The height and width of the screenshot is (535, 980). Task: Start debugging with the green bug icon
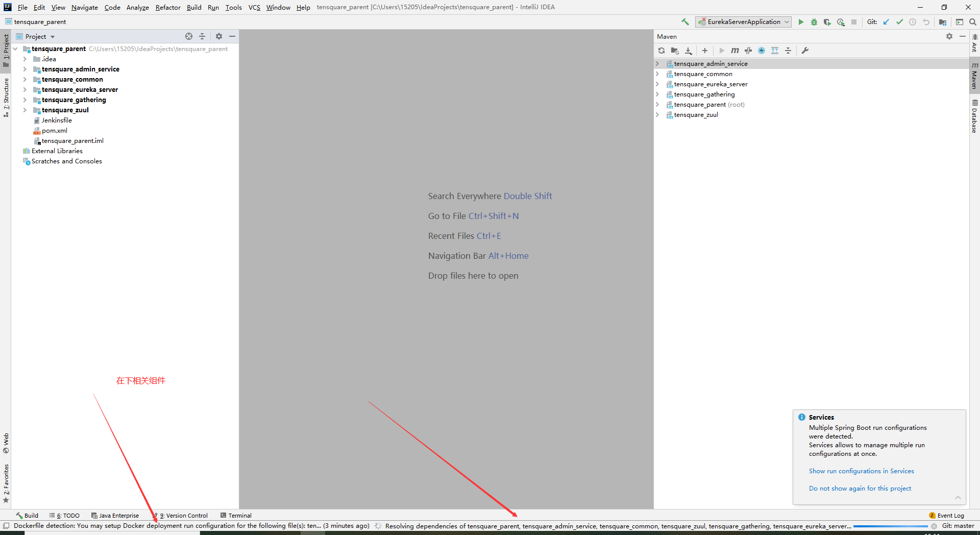pos(814,22)
